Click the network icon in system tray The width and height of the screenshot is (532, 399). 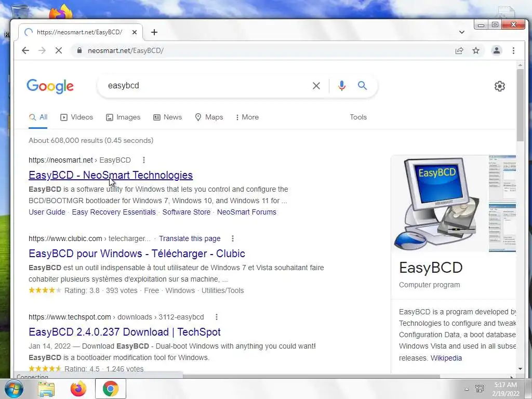coord(480,389)
